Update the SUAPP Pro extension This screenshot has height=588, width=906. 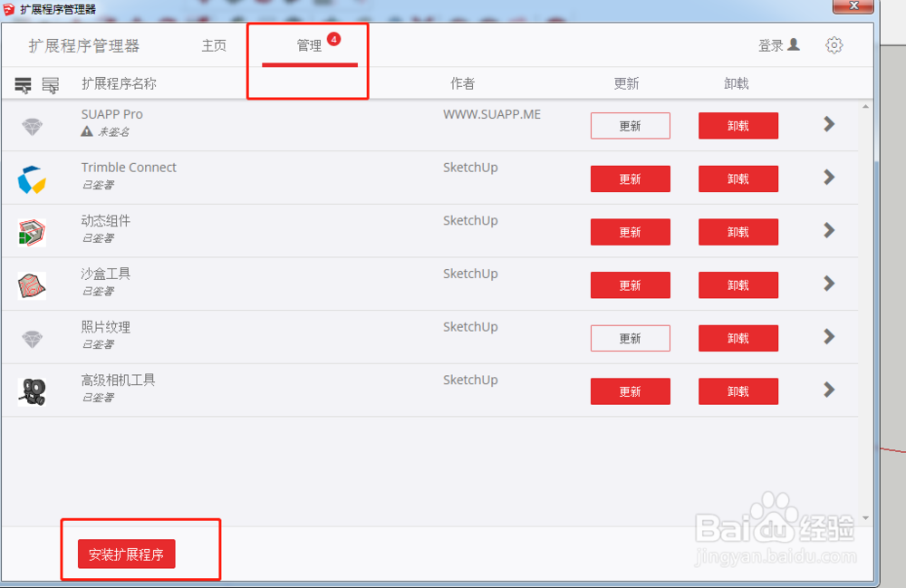coord(631,126)
